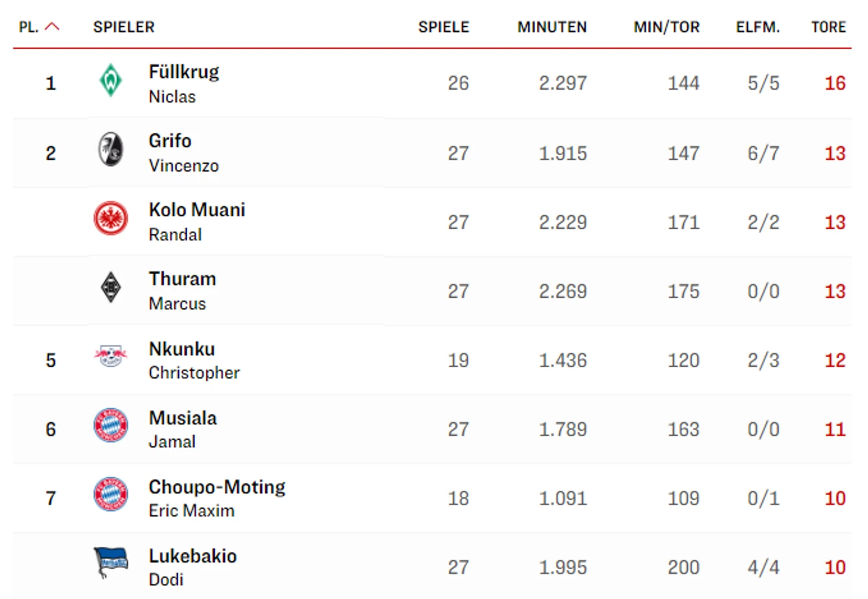Image resolution: width=868 pixels, height=599 pixels.
Task: Sort by MINUTEN column header
Action: [x=552, y=27]
